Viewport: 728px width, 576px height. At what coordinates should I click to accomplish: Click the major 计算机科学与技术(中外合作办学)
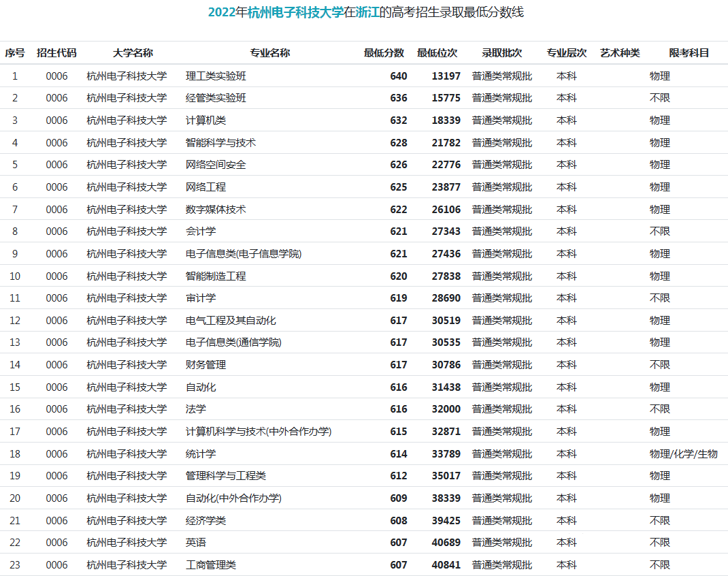click(x=259, y=431)
